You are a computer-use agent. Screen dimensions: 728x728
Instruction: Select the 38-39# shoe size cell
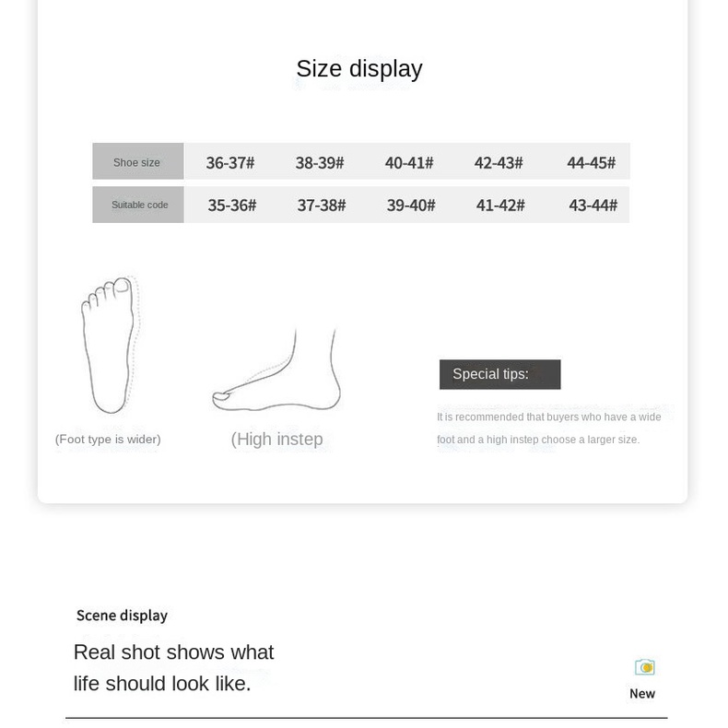[320, 163]
